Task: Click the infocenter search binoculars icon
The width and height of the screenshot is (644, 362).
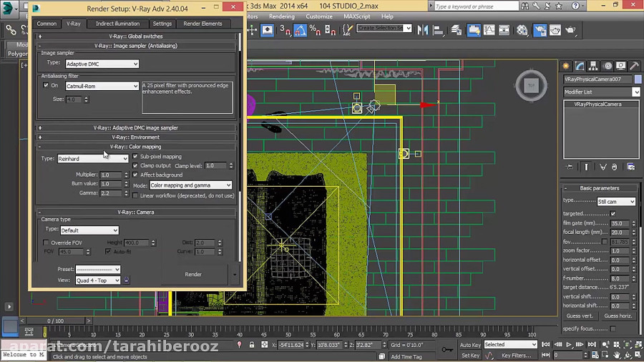Action: pyautogui.click(x=525, y=6)
